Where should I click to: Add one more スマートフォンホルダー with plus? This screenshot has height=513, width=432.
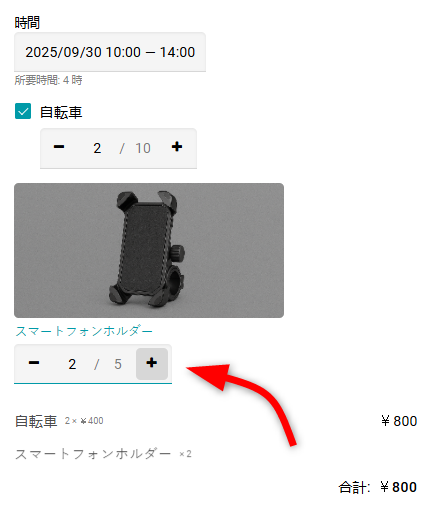(x=152, y=363)
